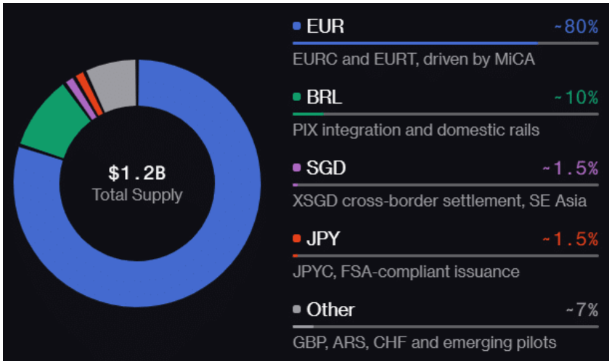Click the 'JPYC, FSA-compliant issuance' description
This screenshot has width=612, height=364.
pos(406,271)
